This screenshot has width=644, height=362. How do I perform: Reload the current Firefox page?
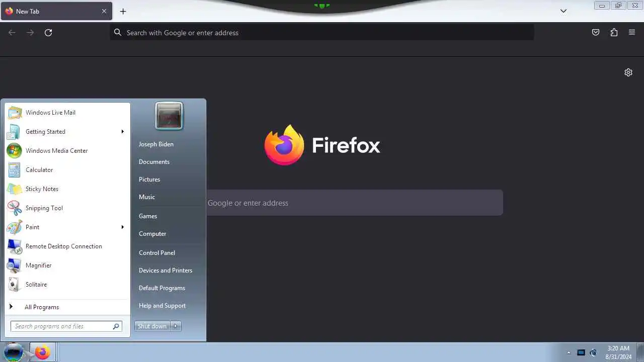point(48,33)
